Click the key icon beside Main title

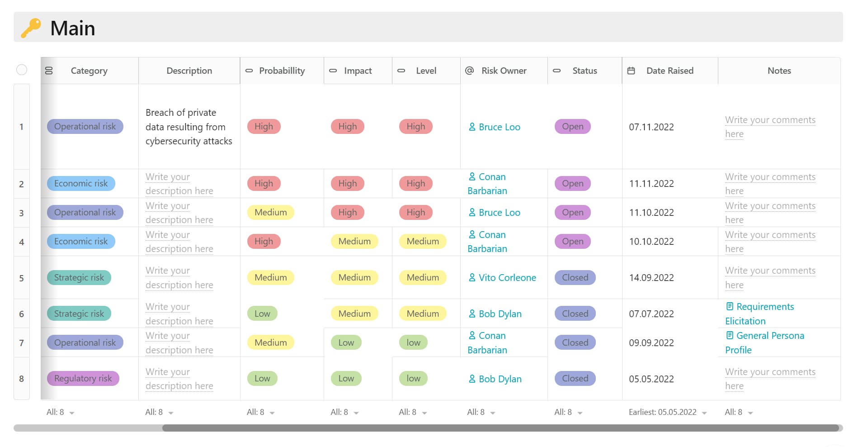(x=31, y=28)
